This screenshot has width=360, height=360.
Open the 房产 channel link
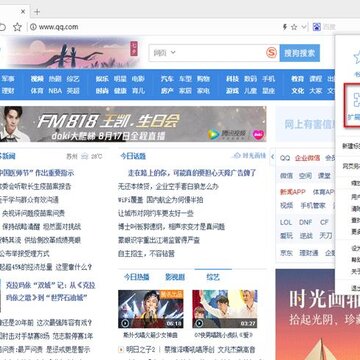[x=167, y=90]
